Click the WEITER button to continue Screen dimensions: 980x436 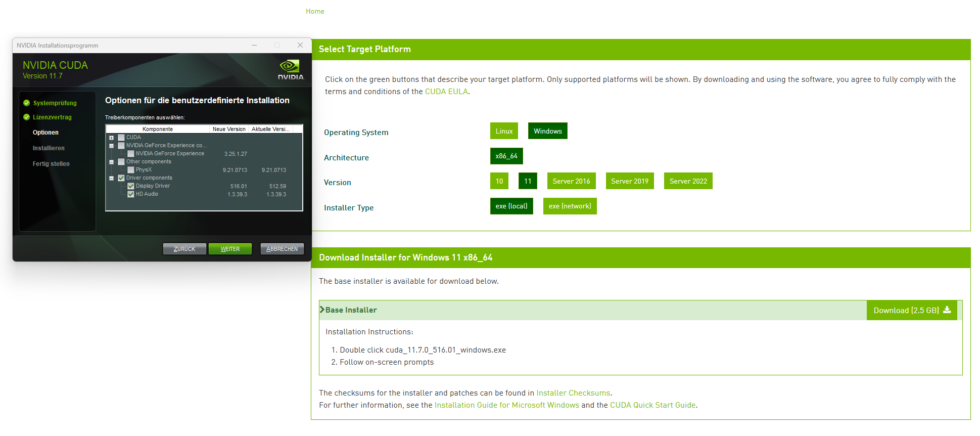pos(230,249)
